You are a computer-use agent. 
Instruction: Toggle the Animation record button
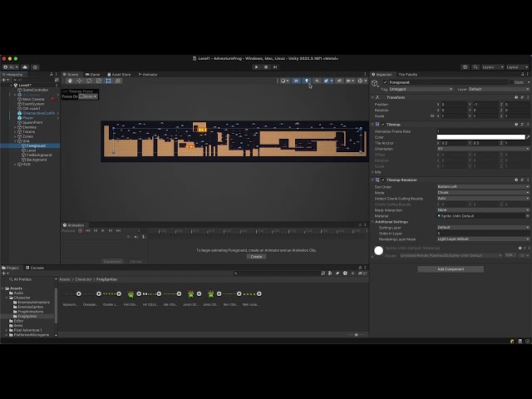point(81,231)
